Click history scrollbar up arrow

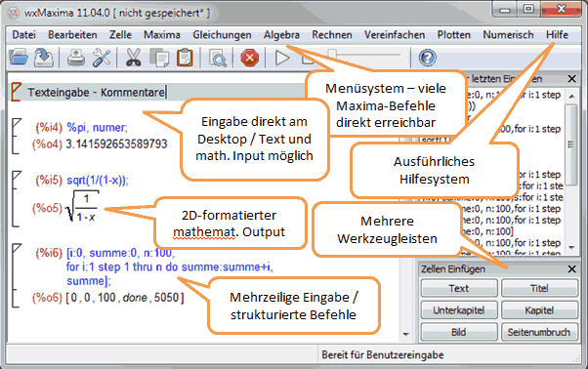coord(571,97)
